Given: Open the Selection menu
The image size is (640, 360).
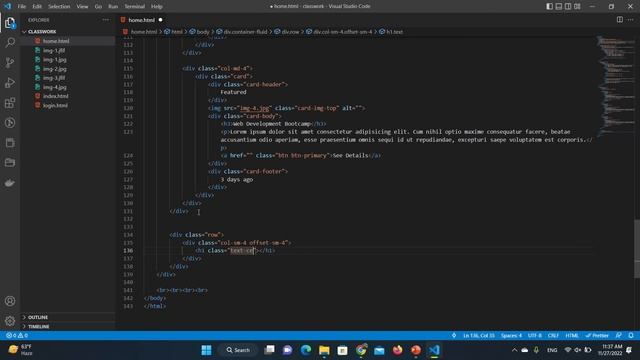Looking at the screenshot, I should tap(59, 7).
